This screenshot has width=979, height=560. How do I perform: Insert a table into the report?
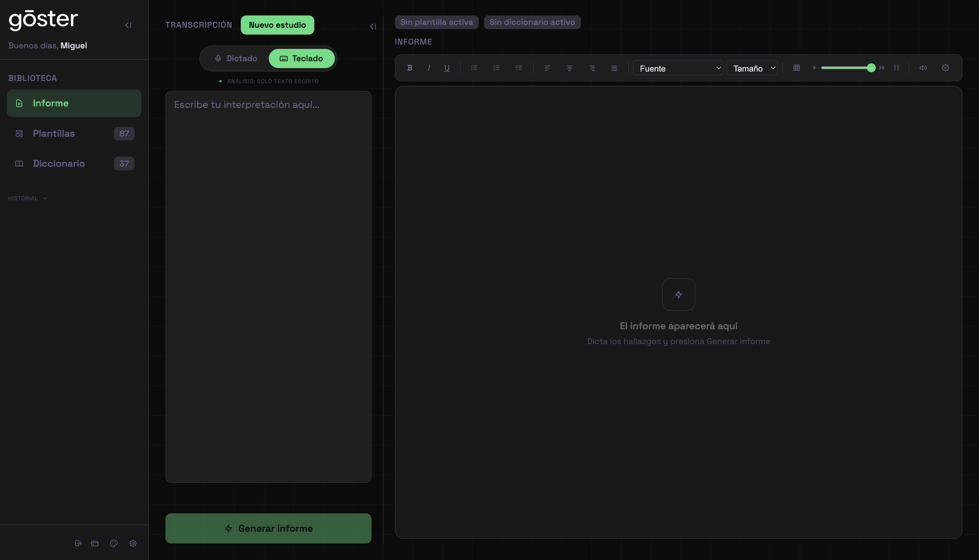[797, 68]
